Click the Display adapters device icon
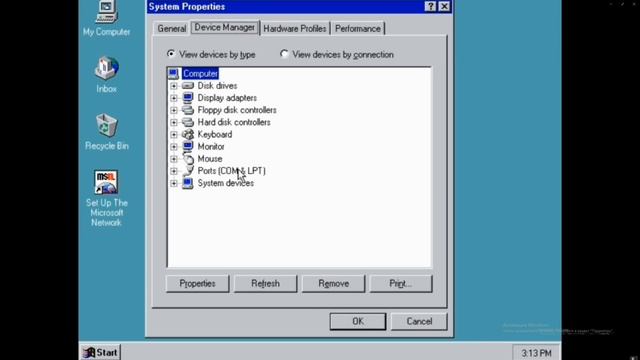 click(188, 98)
